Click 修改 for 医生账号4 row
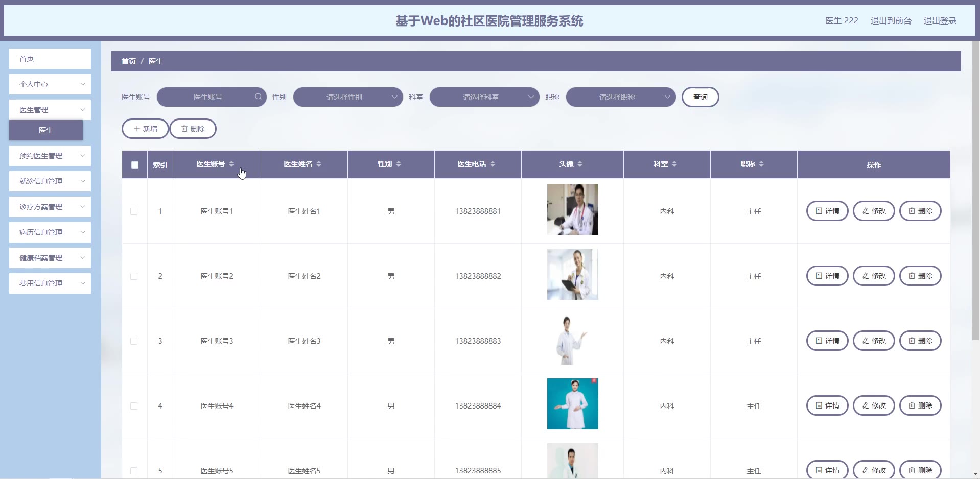Screen dimensions: 980x479 tap(874, 405)
